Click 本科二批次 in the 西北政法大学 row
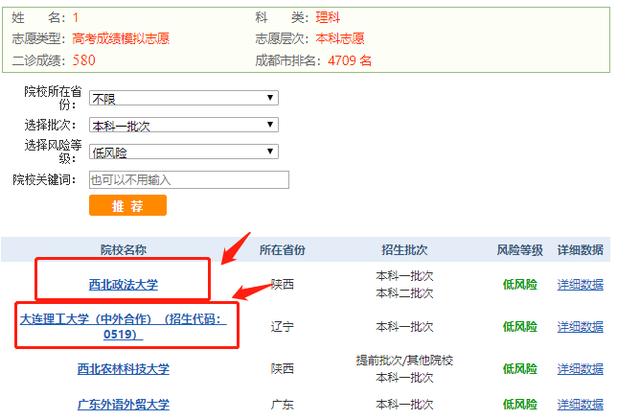Viewport: 640px width, 420px height. (404, 293)
